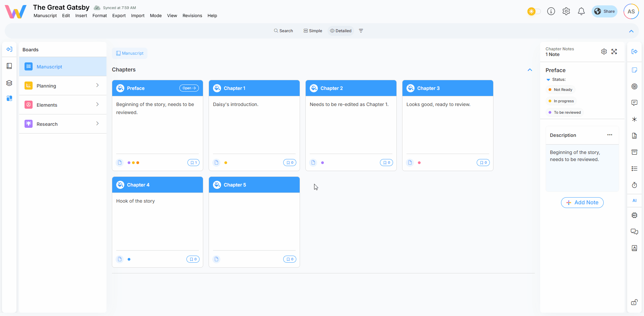This screenshot has height=316, width=644.
Task: Select the Not Ready status tag
Action: click(563, 90)
